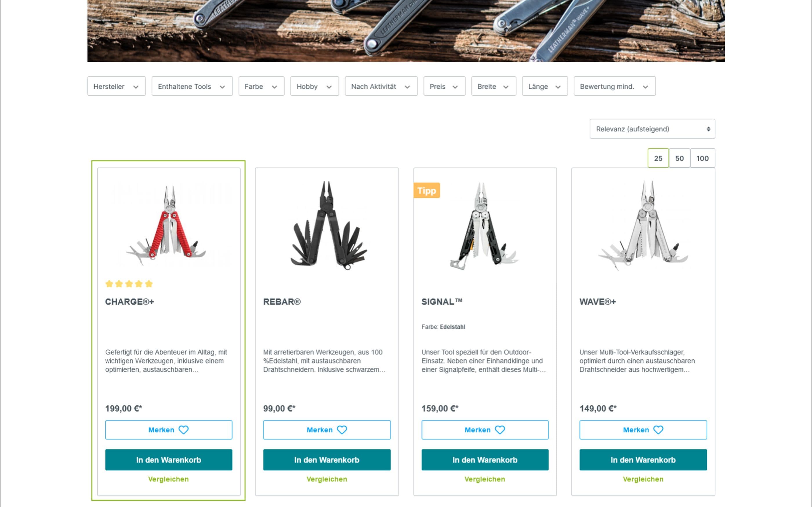812x507 pixels.
Task: Open the Farbe color filter
Action: click(261, 87)
